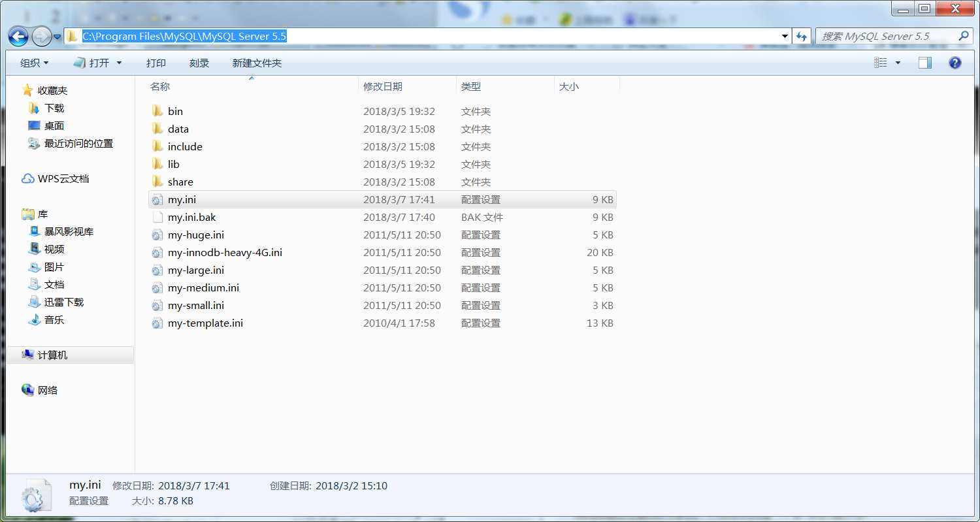This screenshot has height=522, width=980.
Task: Select the my-huge.ini file name
Action: tap(196, 235)
